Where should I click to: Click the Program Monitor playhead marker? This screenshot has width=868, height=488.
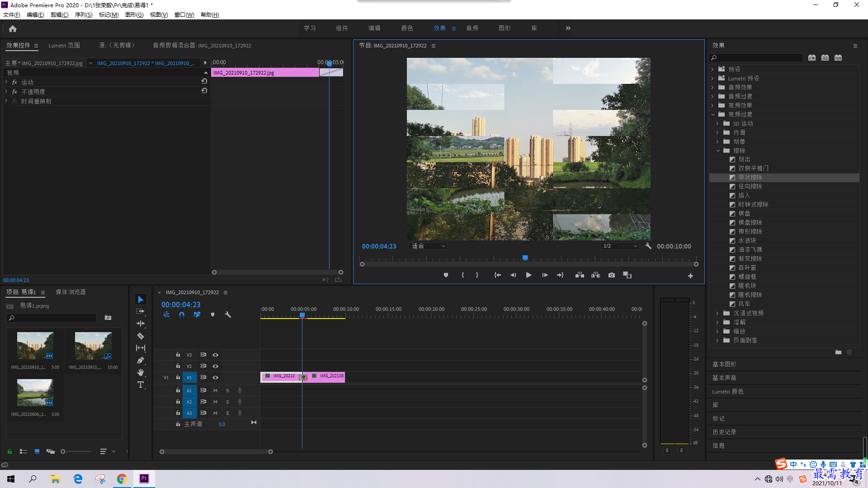(x=525, y=258)
